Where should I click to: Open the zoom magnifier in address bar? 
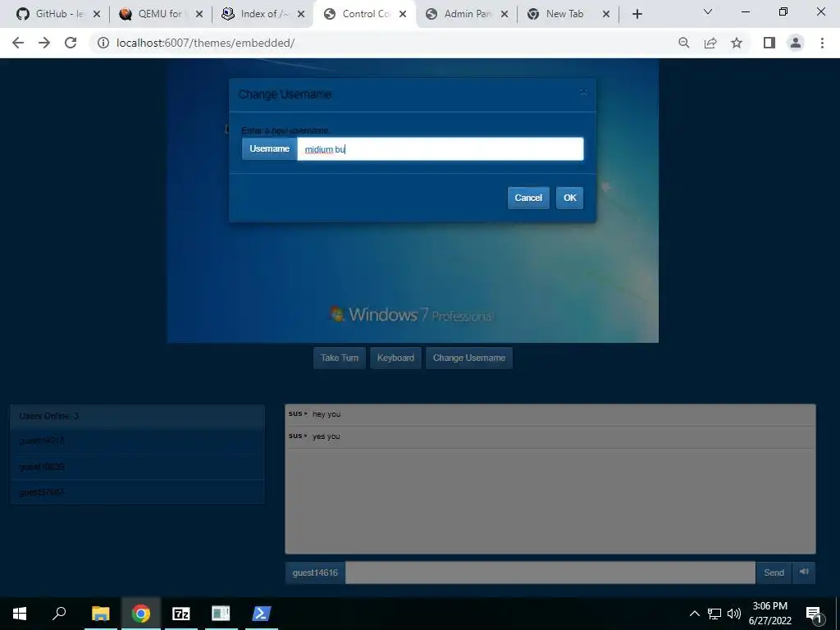(683, 43)
